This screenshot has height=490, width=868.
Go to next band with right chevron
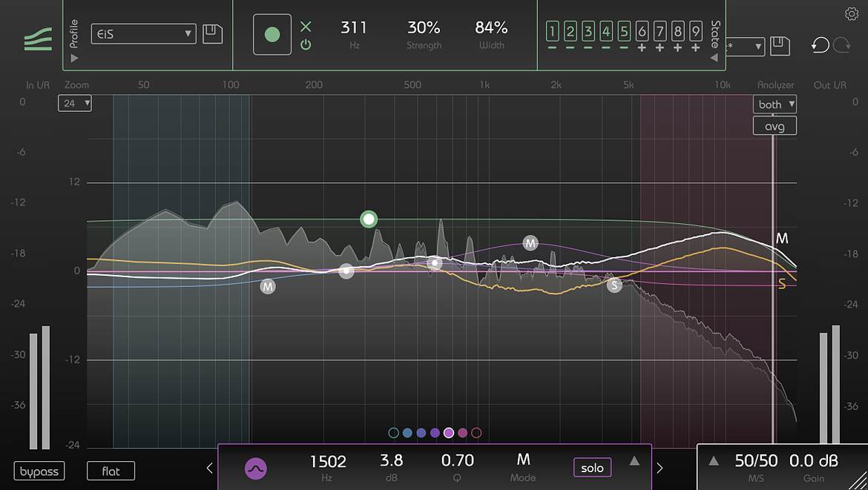pyautogui.click(x=660, y=469)
